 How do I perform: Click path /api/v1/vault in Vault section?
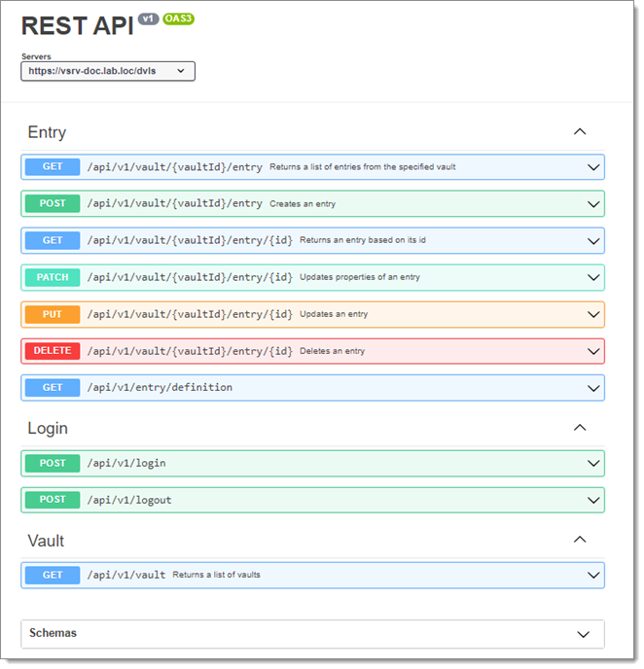click(x=126, y=575)
